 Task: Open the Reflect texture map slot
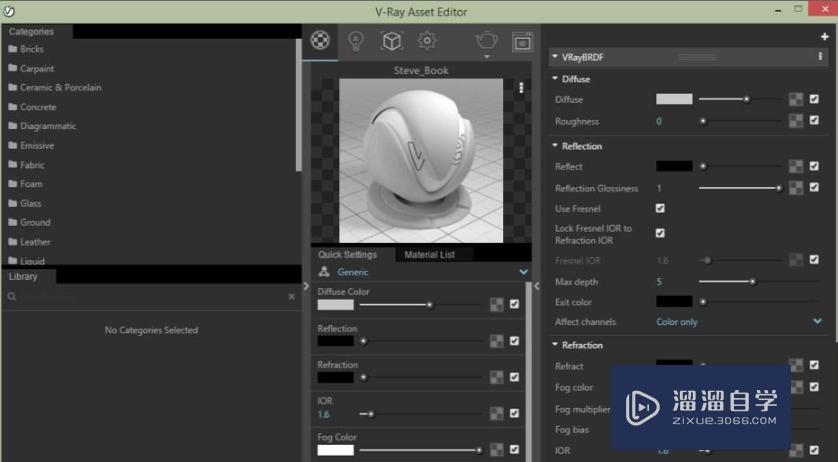coord(796,166)
